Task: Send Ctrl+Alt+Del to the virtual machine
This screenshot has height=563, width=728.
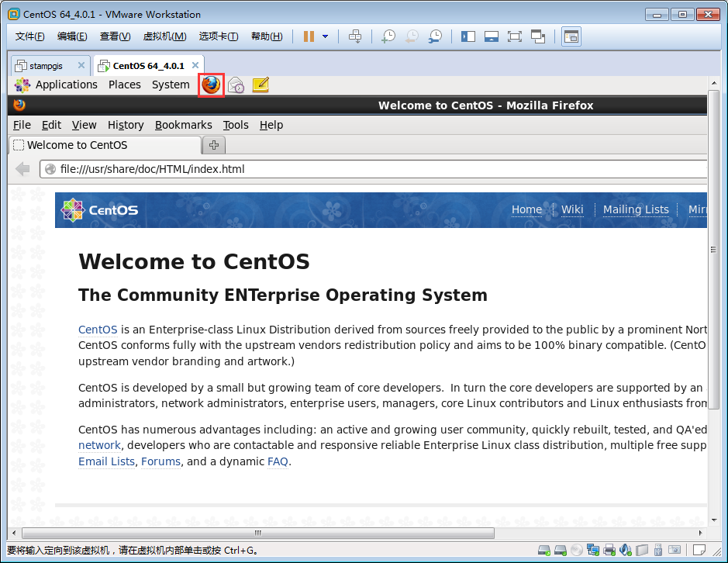Action: coord(355,36)
